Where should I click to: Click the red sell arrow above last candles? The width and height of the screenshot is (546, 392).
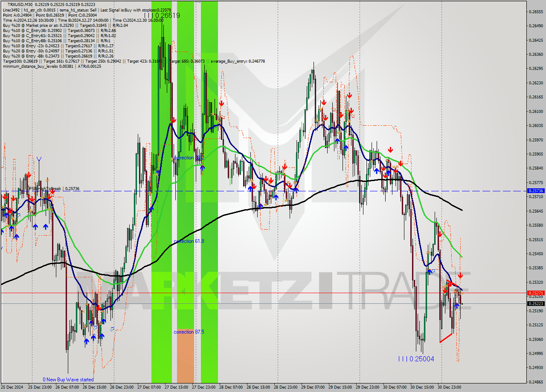[460, 276]
